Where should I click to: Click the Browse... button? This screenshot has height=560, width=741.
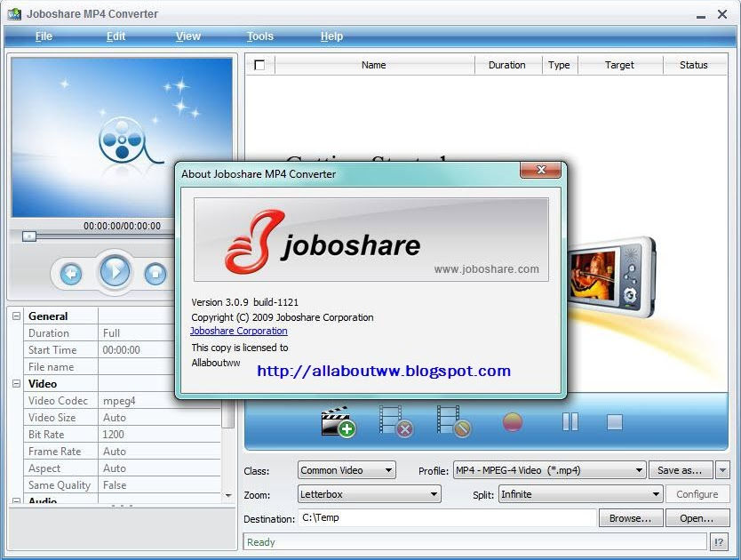coord(631,518)
